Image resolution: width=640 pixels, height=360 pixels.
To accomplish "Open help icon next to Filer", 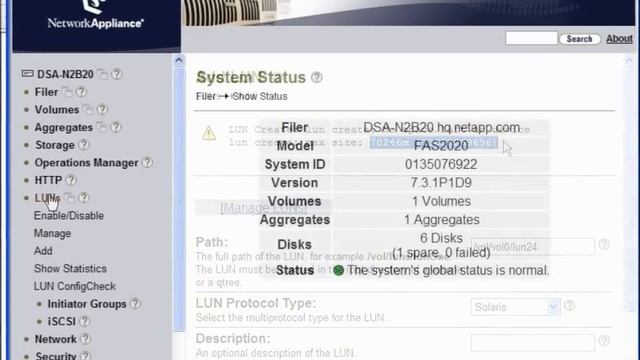I will pos(81,92).
